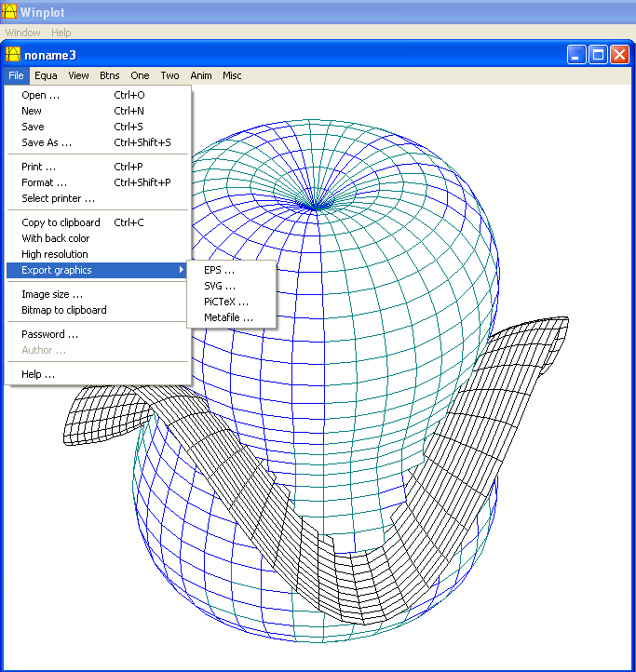
Task: Toggle With back color option
Action: (98, 238)
